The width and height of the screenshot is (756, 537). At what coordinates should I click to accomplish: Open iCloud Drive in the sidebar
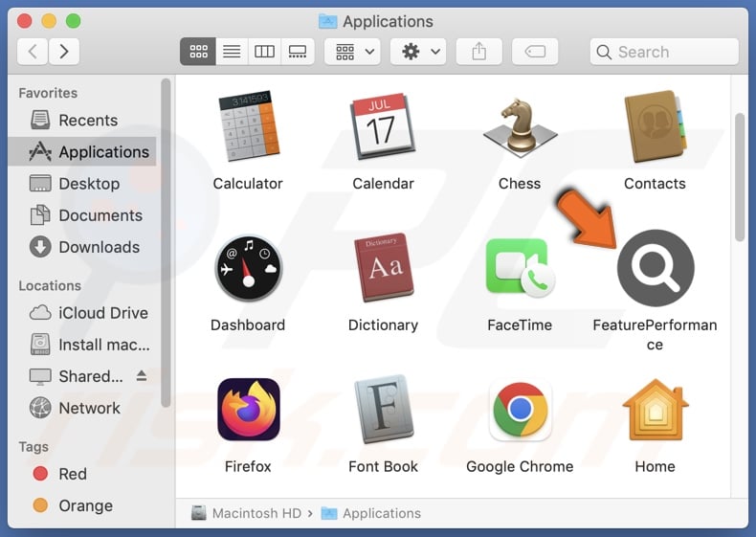tap(82, 313)
